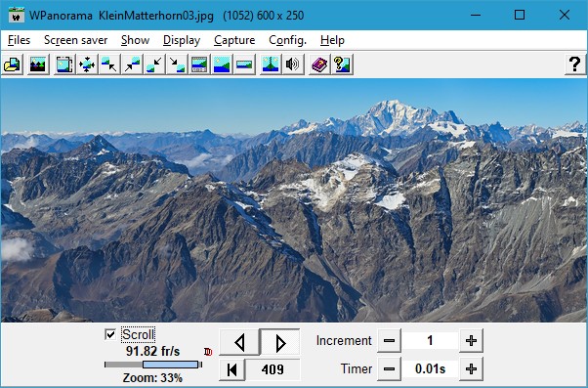Click the small strip panorama icon

tap(244, 65)
